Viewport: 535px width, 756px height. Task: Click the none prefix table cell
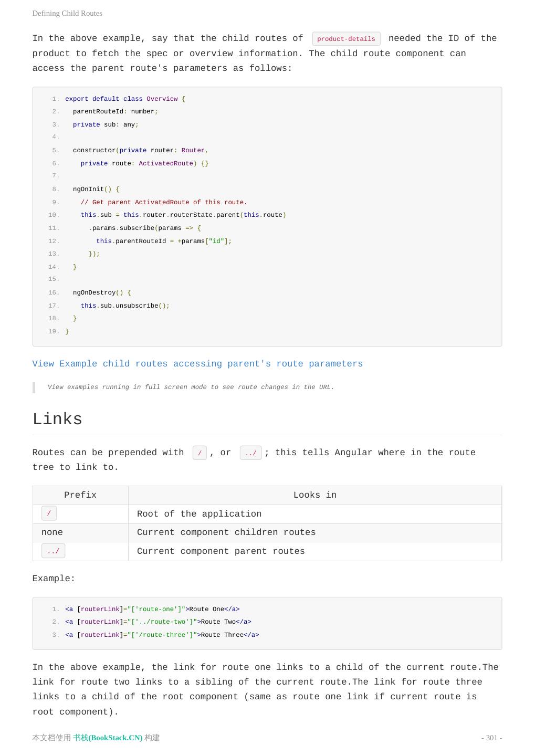tap(52, 532)
